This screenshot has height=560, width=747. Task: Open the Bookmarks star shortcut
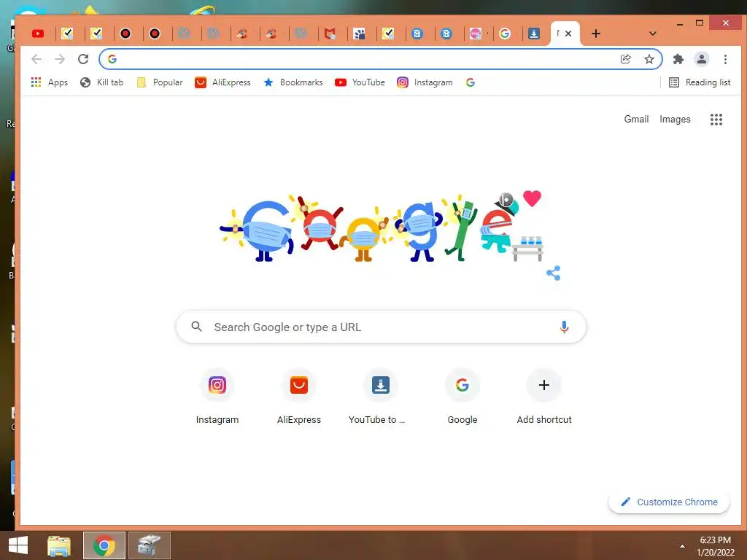point(293,82)
